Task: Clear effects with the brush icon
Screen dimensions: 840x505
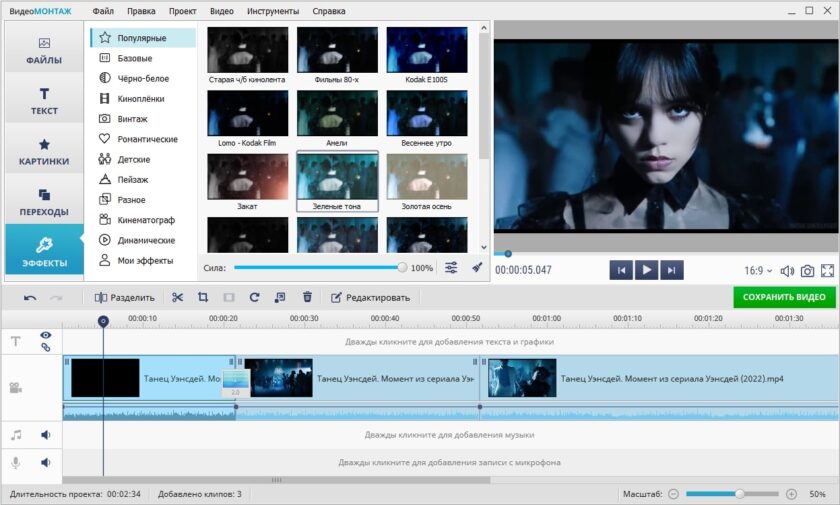Action: pyautogui.click(x=477, y=268)
